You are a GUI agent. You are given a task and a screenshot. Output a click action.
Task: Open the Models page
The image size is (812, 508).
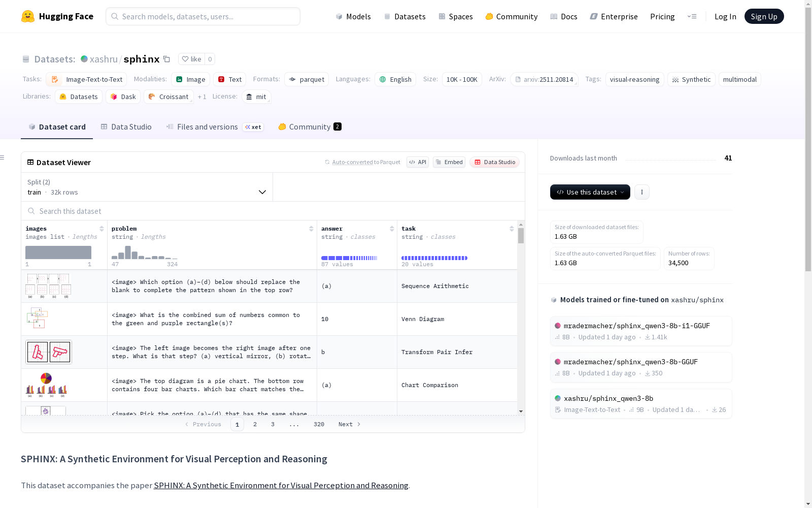point(353,16)
